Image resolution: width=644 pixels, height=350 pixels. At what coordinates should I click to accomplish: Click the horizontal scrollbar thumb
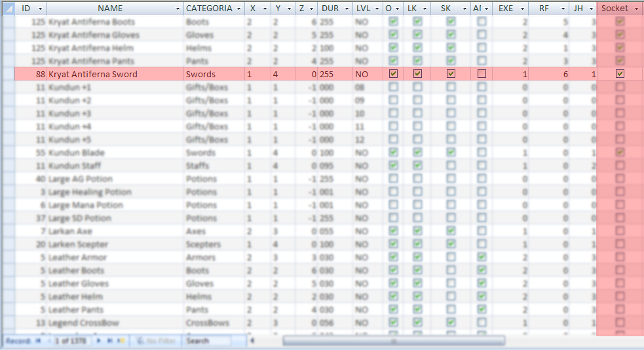point(393,341)
